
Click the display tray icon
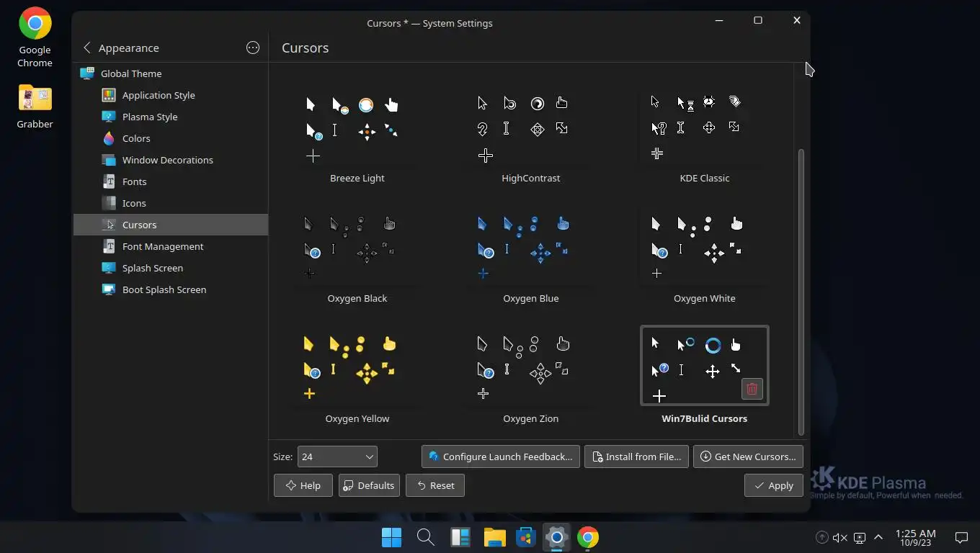(x=860, y=537)
